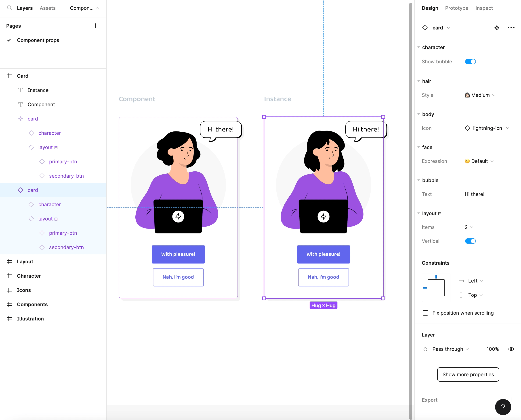Image resolution: width=521 pixels, height=420 pixels.
Task: Open the three-dot instance options menu
Action: tap(511, 28)
